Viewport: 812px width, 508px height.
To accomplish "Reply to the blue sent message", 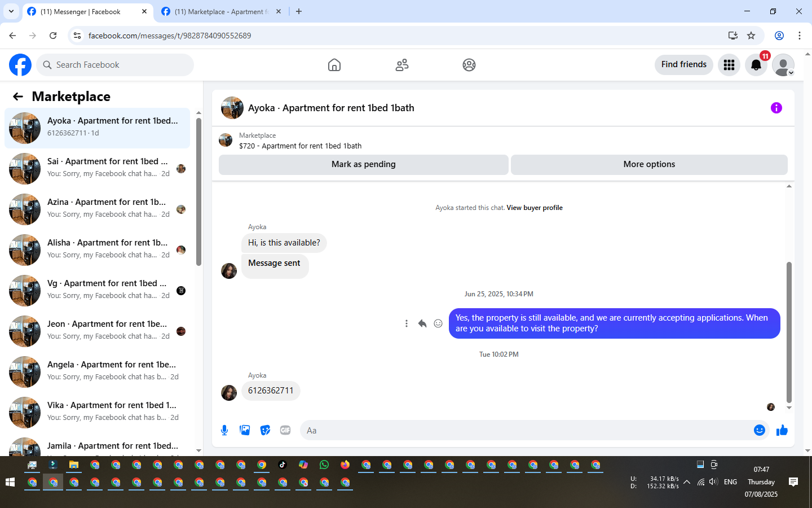I will point(422,323).
